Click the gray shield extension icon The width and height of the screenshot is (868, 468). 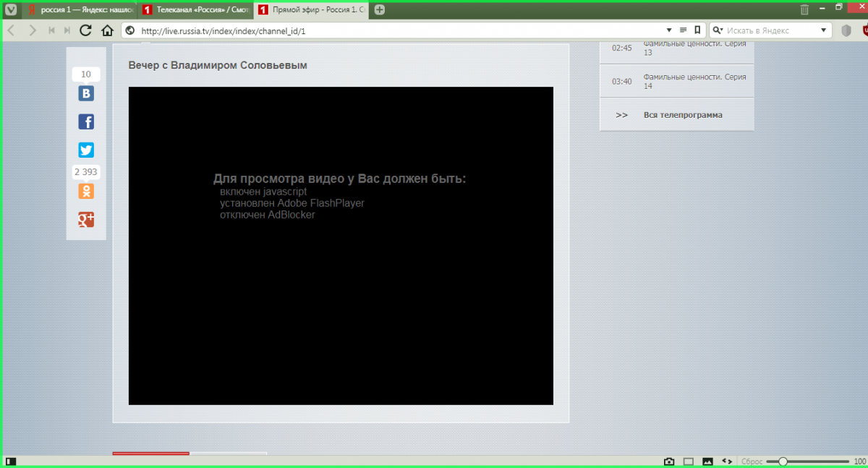(846, 30)
